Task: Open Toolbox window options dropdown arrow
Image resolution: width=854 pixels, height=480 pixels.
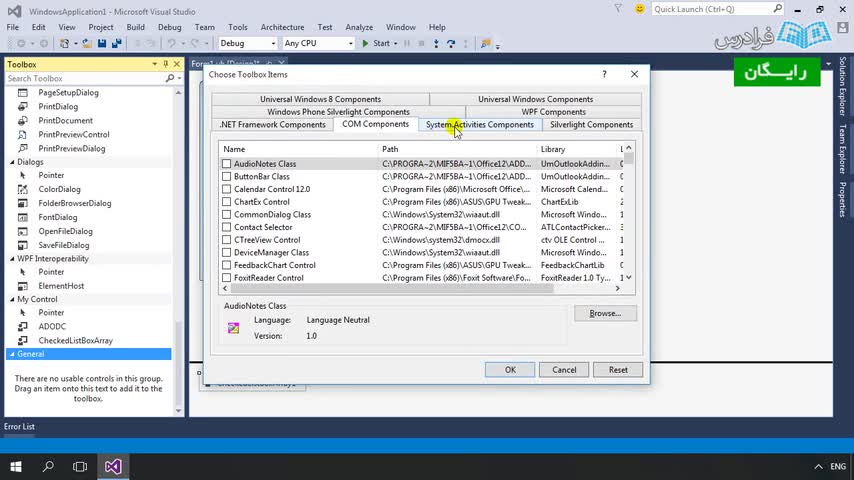Action: click(155, 64)
